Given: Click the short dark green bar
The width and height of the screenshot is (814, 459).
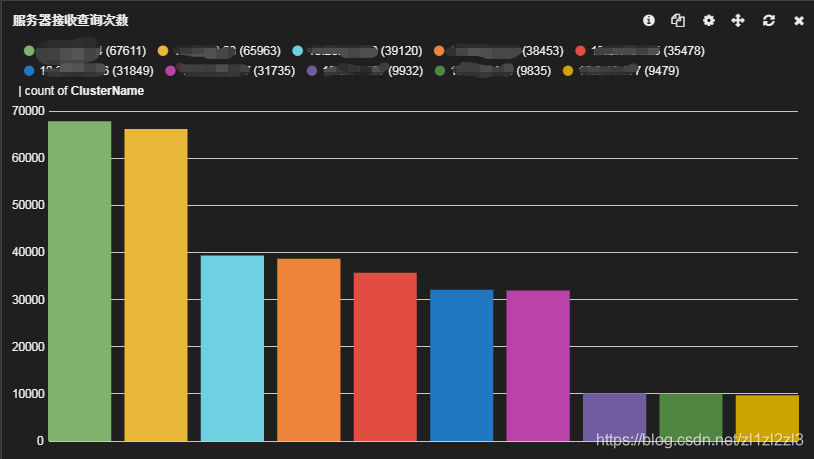Looking at the screenshot, I should [691, 417].
